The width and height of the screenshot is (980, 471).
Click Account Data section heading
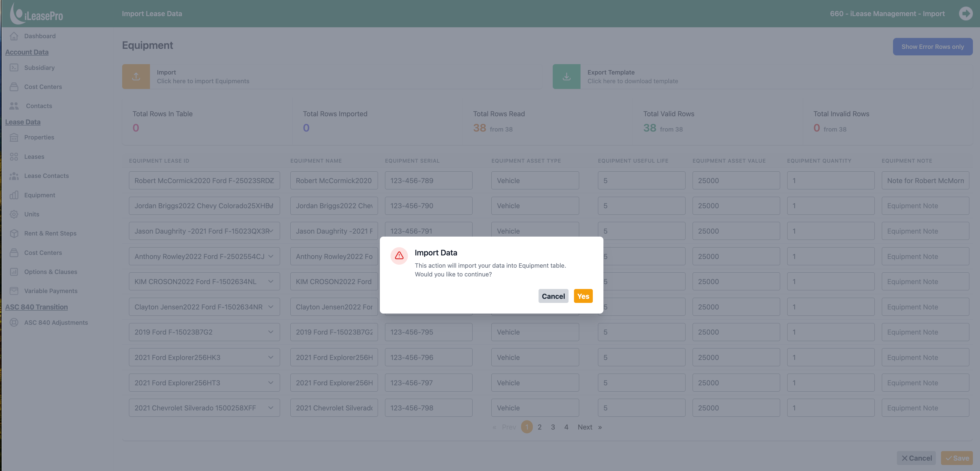pos(27,52)
